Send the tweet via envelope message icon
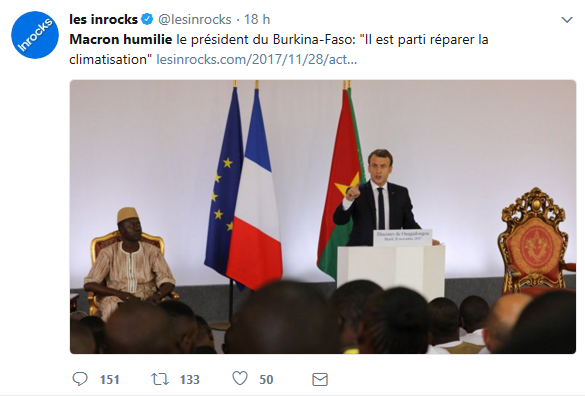585x396 pixels. [320, 379]
